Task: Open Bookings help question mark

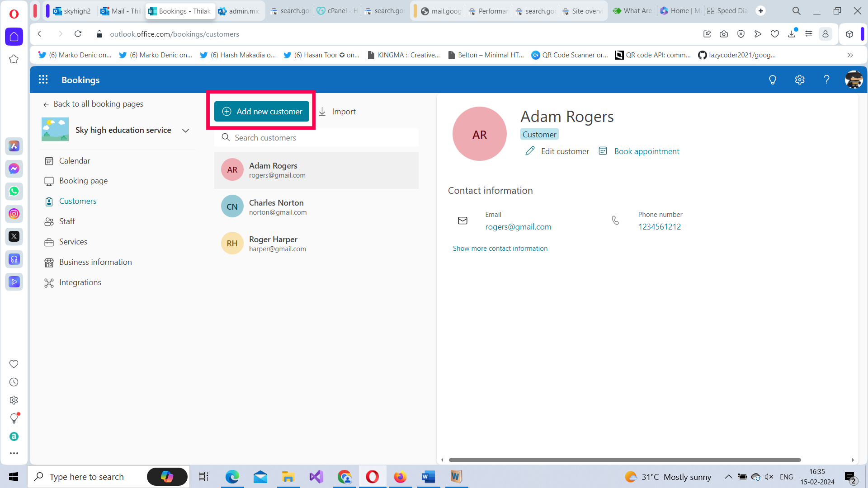Action: (x=826, y=80)
